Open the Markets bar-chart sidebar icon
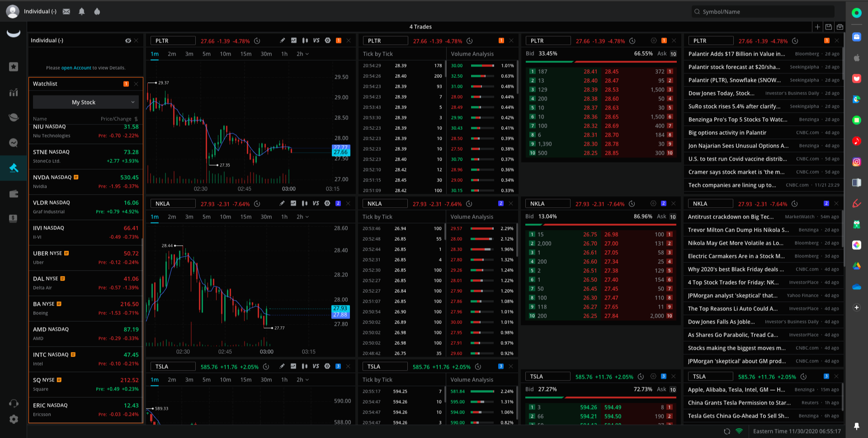 (x=14, y=92)
